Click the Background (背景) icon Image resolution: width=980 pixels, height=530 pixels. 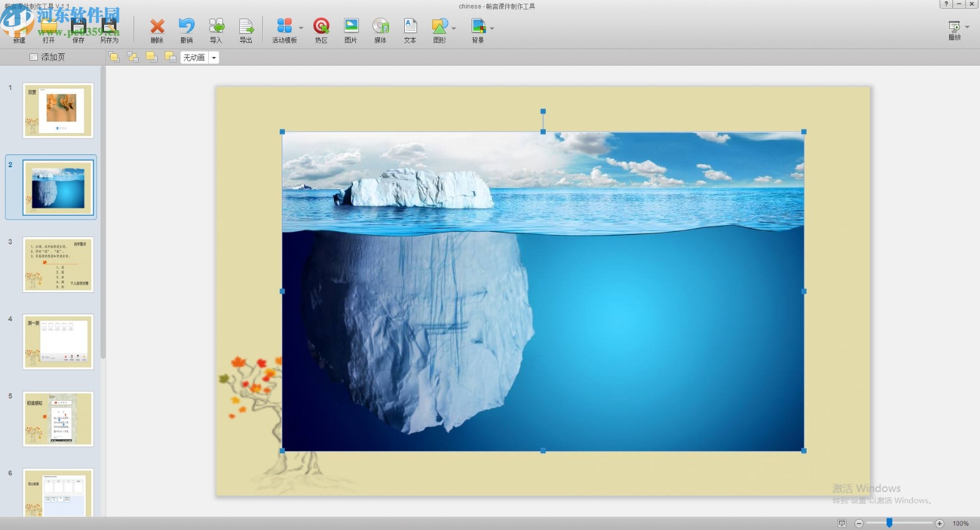(478, 29)
